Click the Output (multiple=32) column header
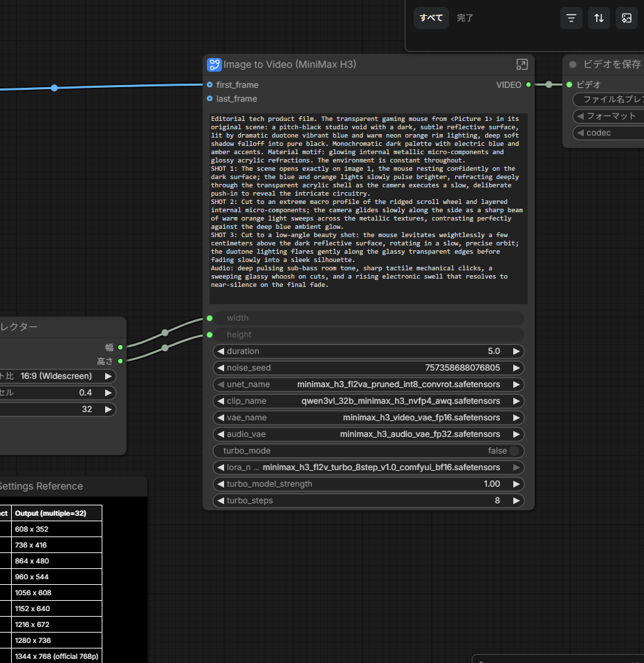This screenshot has height=663, width=644. (x=57, y=513)
